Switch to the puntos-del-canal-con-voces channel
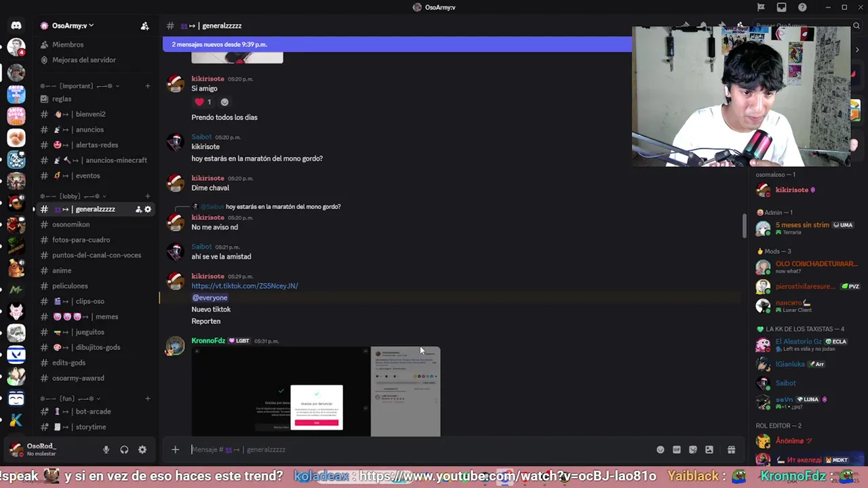 [95, 256]
